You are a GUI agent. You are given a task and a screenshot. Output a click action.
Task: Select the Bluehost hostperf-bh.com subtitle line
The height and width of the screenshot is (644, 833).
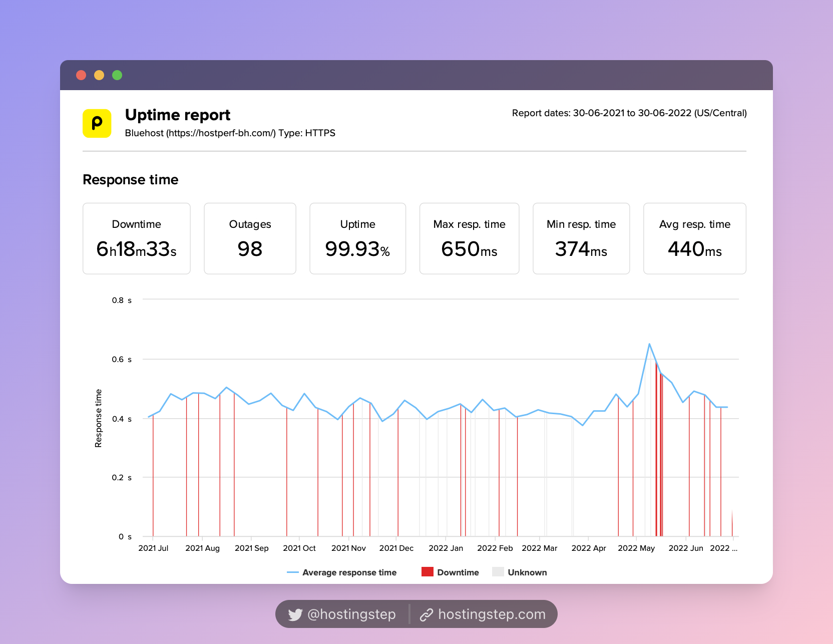point(230,133)
